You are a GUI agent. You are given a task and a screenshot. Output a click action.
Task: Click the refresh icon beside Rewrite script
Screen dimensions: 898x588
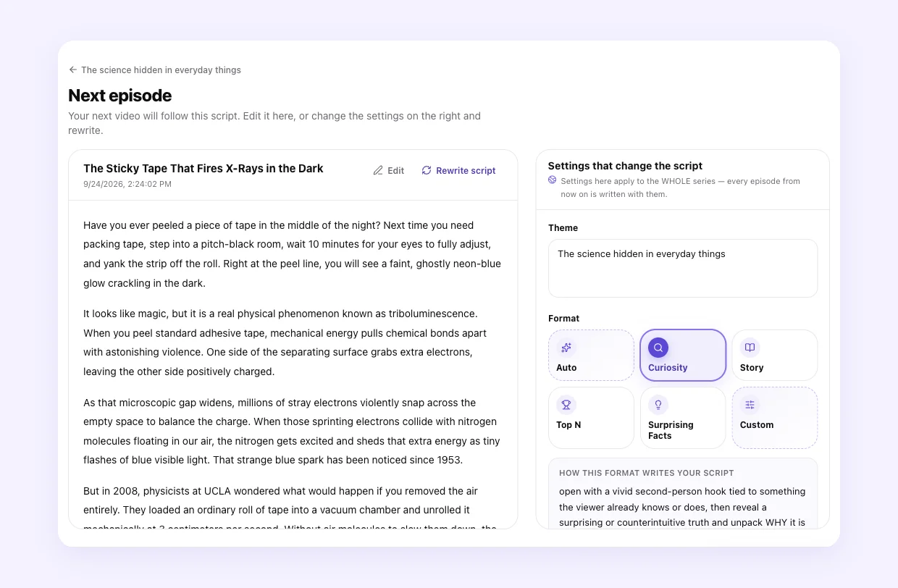(427, 171)
